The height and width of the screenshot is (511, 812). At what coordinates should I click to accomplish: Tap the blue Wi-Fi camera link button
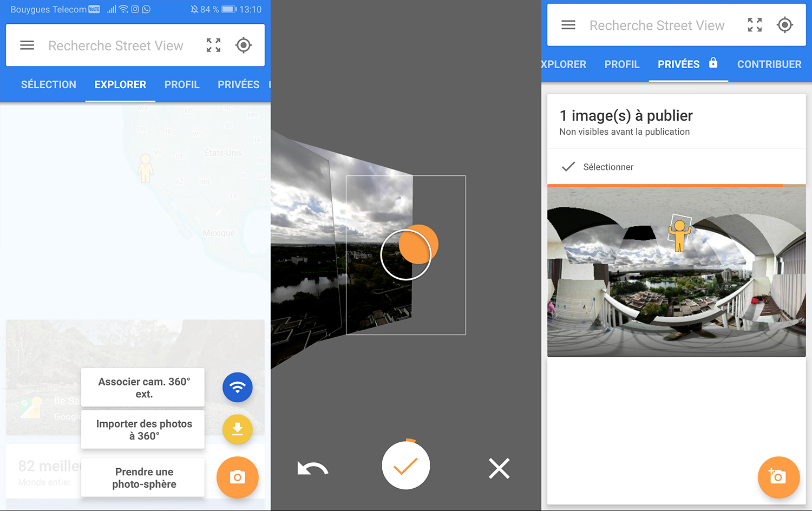(238, 387)
